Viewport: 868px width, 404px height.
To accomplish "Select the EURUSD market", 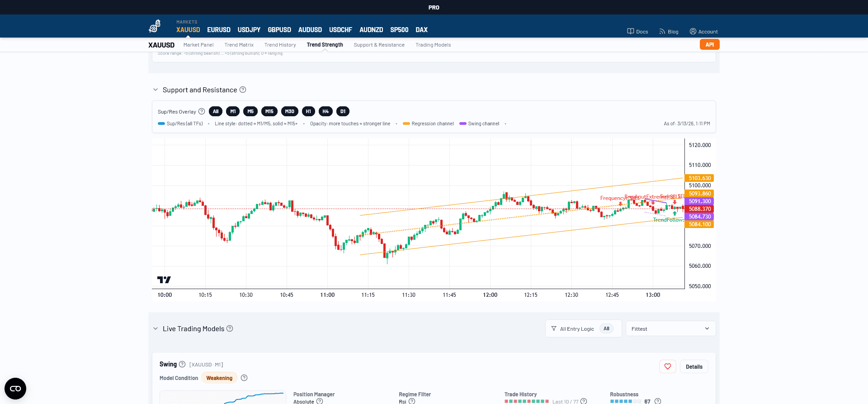I will click(219, 30).
